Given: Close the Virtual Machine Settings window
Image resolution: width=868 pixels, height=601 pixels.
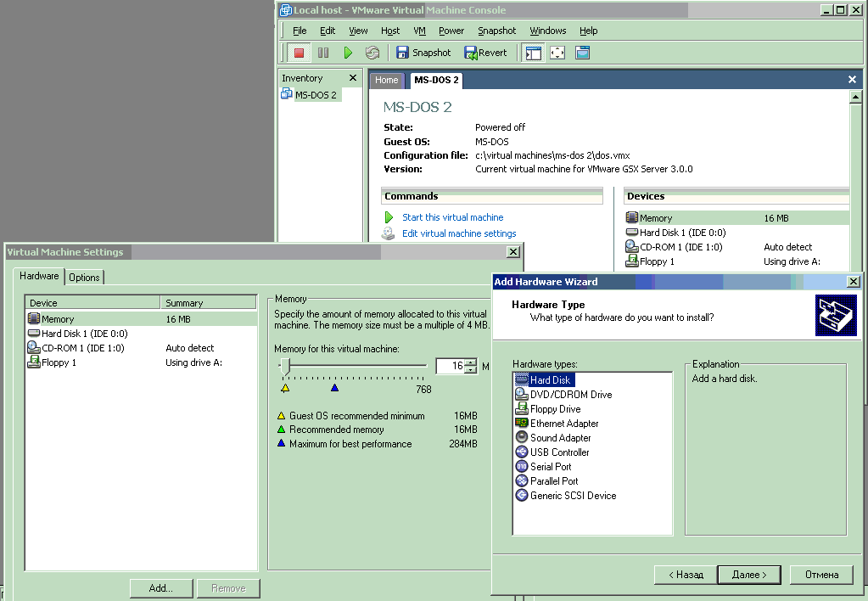Looking at the screenshot, I should tap(513, 252).
